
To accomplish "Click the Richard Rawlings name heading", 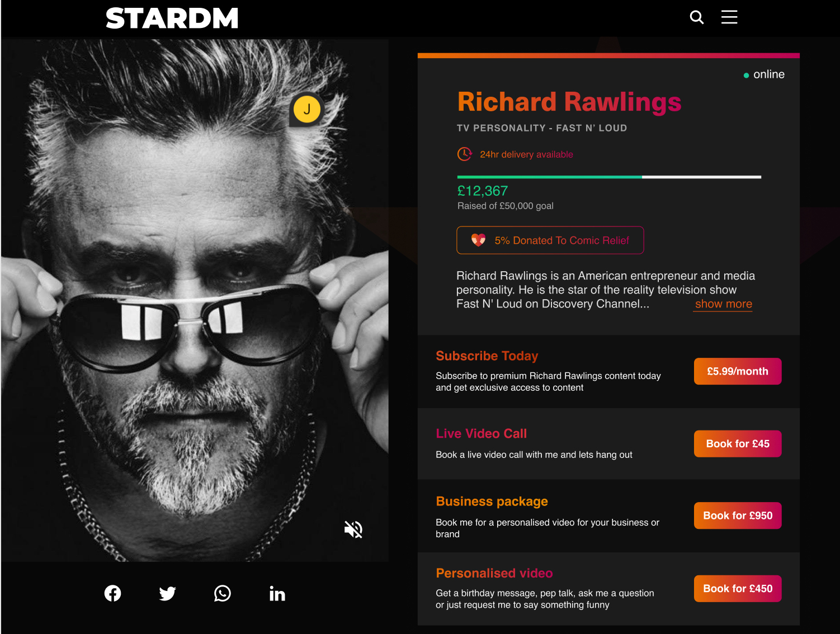I will 569,102.
